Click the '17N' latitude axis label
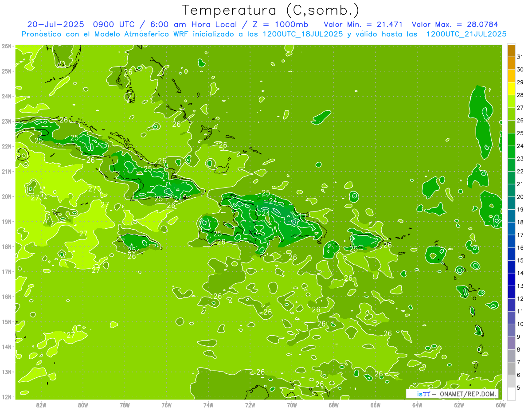The height and width of the screenshot is (411, 532). pos(7,271)
